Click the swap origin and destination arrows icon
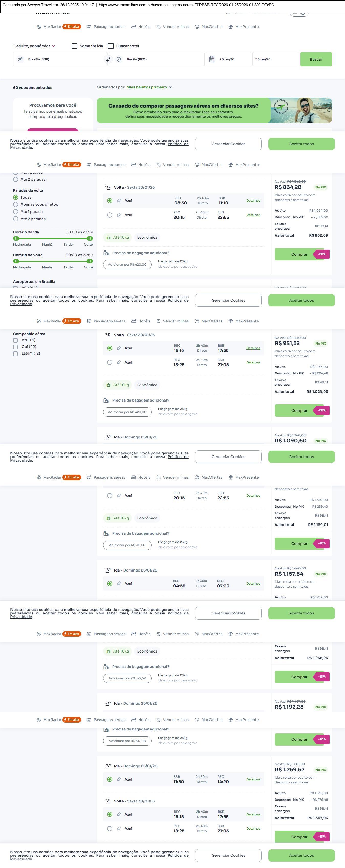 (x=108, y=59)
